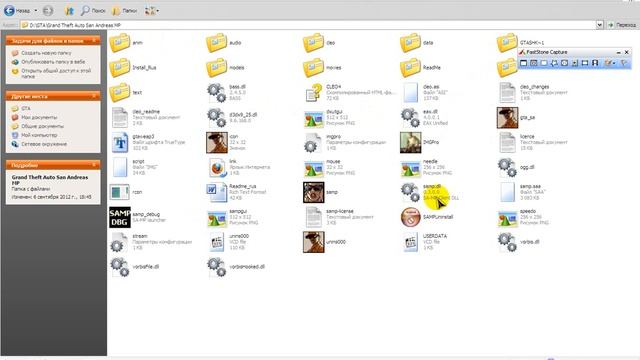
Task: Open GTA in Other Places
Action: pyautogui.click(x=26, y=108)
